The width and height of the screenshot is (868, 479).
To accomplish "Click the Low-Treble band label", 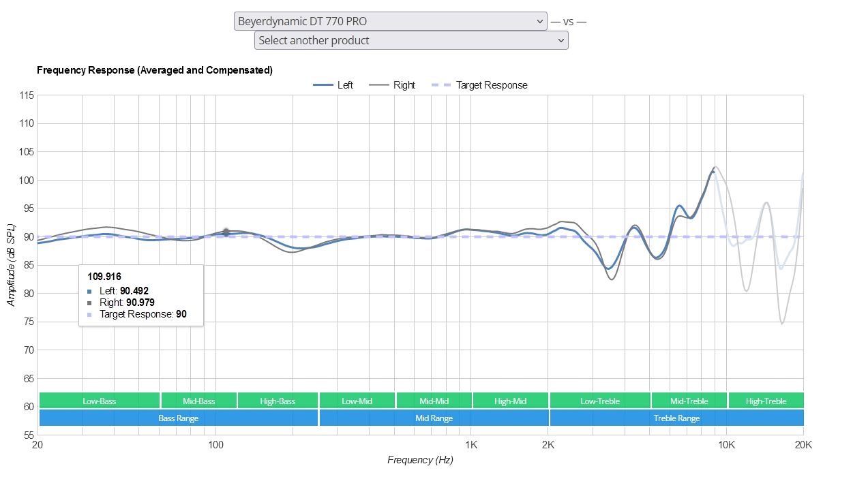I will click(x=600, y=401).
